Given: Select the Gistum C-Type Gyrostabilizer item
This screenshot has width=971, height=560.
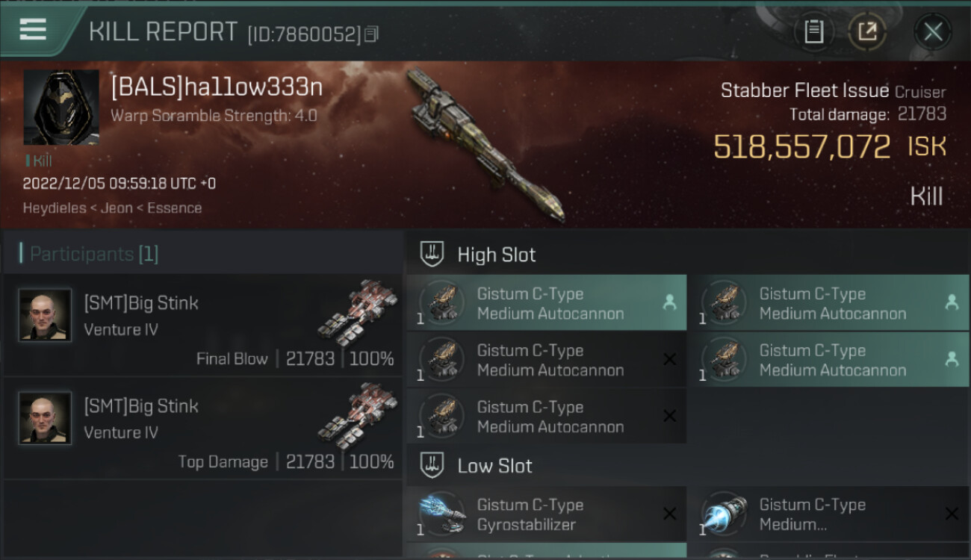Looking at the screenshot, I should point(546,514).
